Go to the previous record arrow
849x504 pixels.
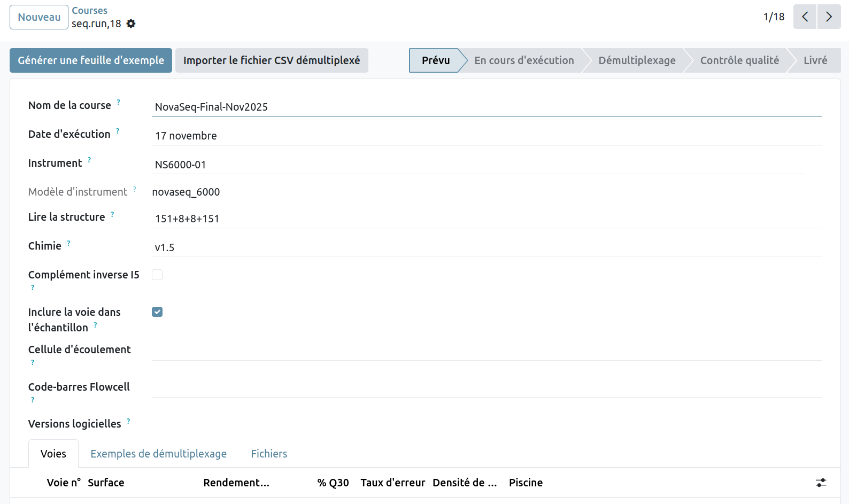click(x=805, y=17)
